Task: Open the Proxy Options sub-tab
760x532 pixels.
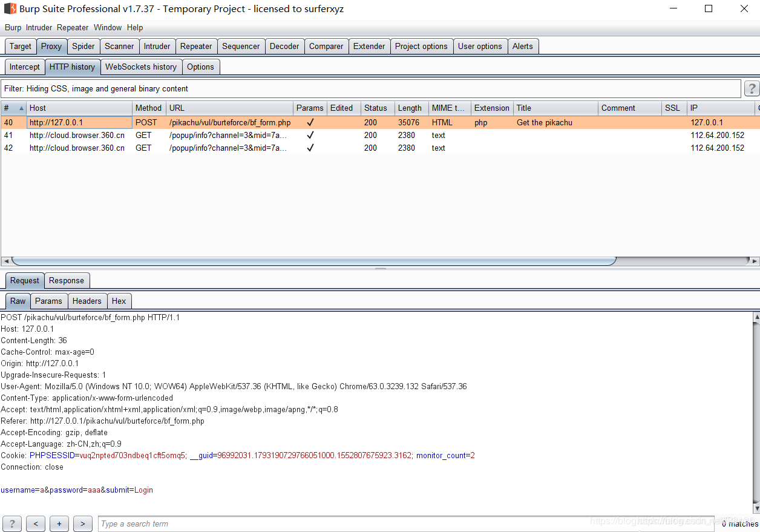Action: point(200,67)
